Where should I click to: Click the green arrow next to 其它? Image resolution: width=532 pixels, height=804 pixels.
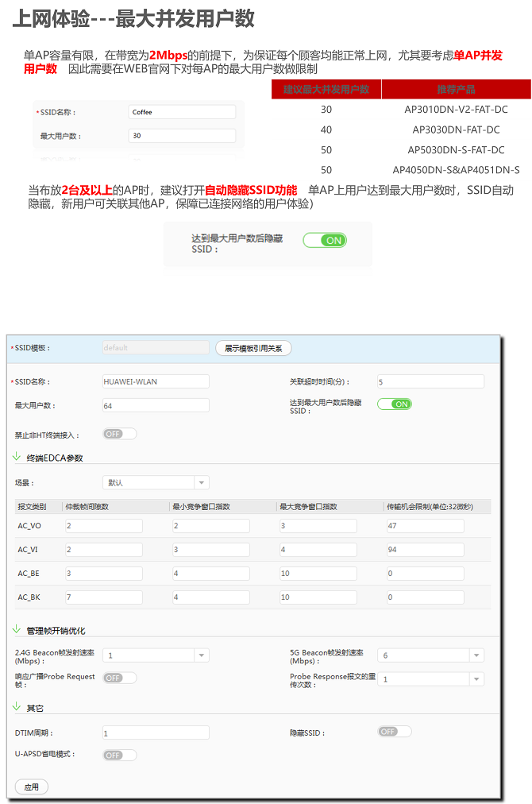[17, 706]
